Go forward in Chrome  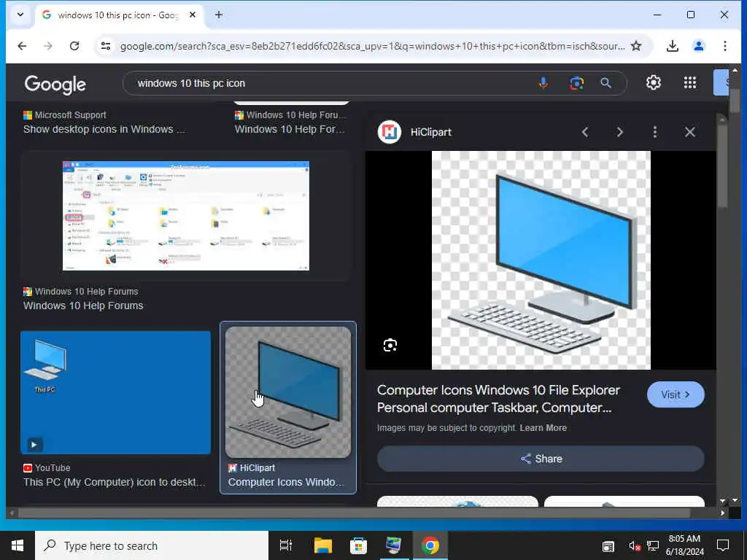click(x=48, y=46)
